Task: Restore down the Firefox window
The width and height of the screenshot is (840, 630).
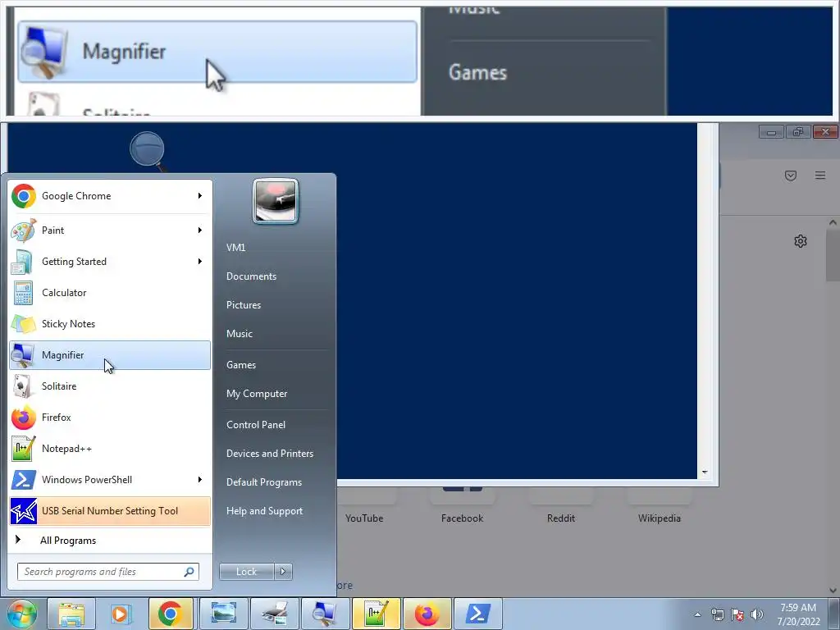Action: 798,132
